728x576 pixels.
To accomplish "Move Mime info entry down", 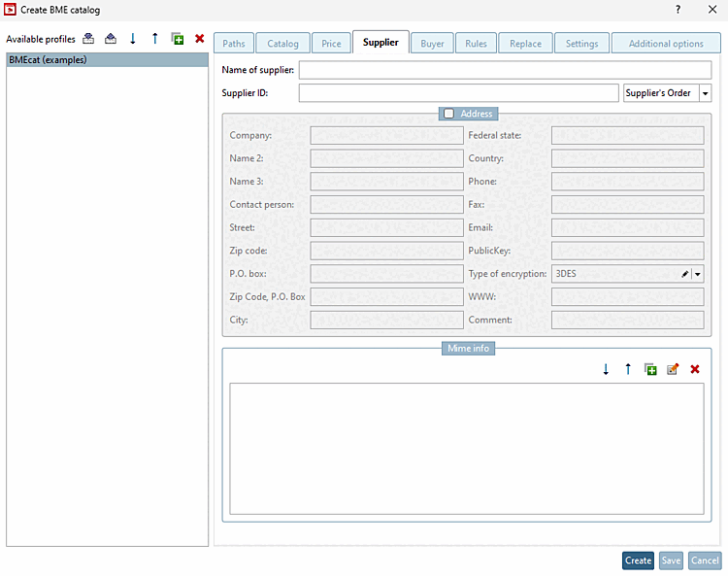I will click(x=606, y=369).
